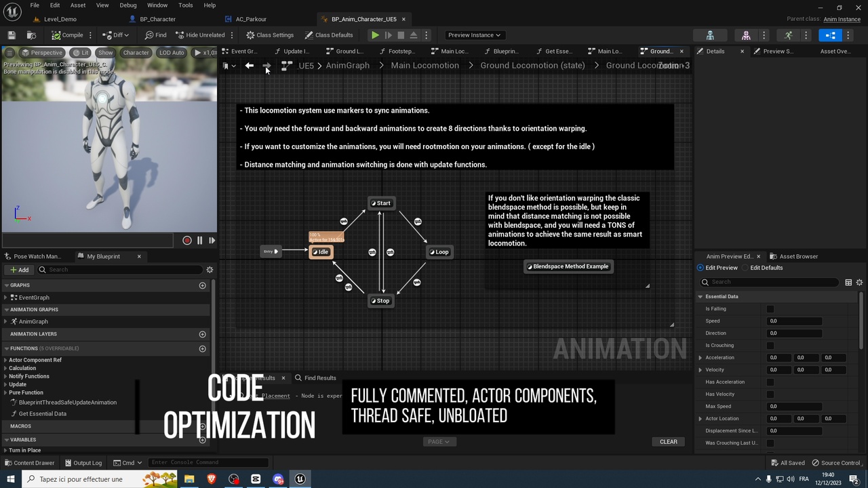Toggle the Is Falling checkbox

tap(770, 309)
